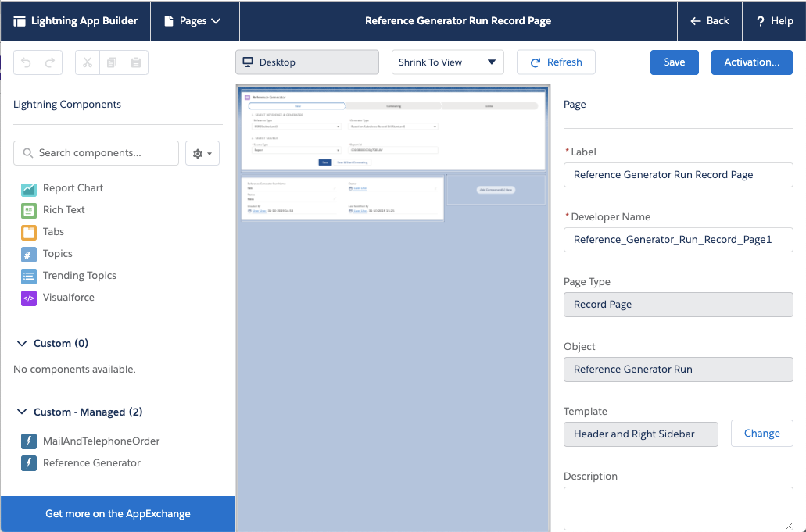Click the Lightning App Builder grid icon
This screenshot has width=806, height=532.
point(20,20)
